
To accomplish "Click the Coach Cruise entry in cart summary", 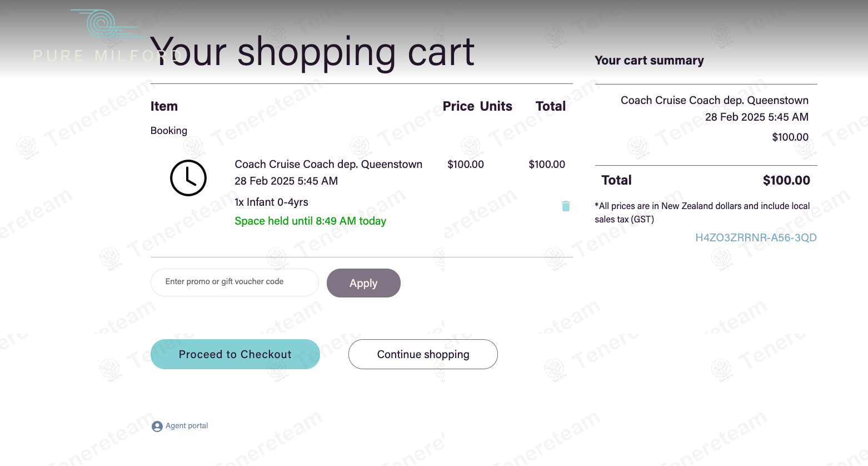I will click(x=714, y=101).
